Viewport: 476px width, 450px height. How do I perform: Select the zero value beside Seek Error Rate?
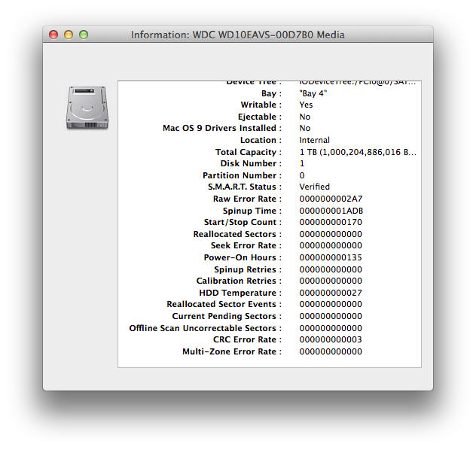point(331,245)
